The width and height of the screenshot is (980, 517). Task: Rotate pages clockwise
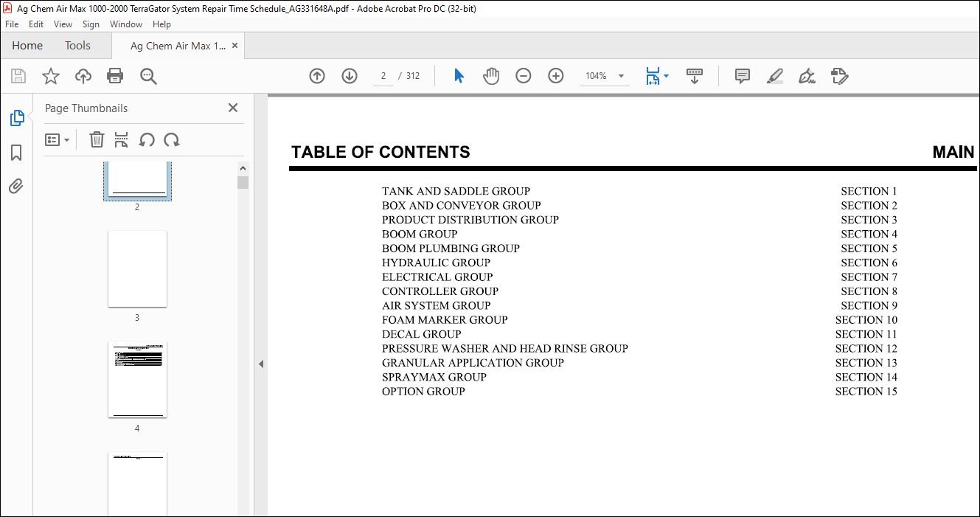click(x=172, y=139)
